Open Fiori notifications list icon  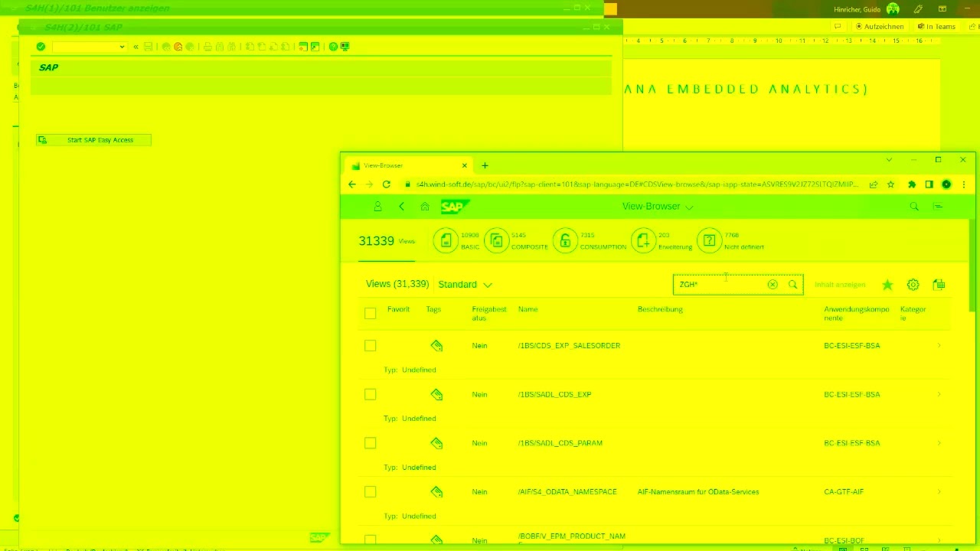click(x=939, y=207)
